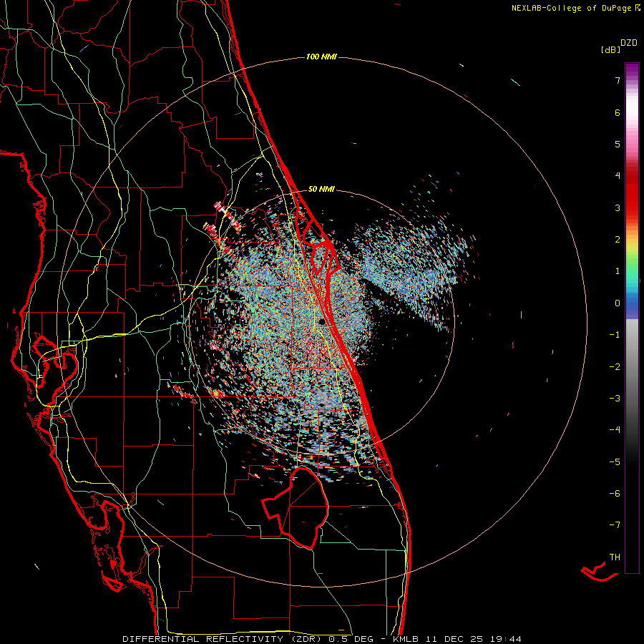This screenshot has height=644, width=644.
Task: Click the Lake Okeechobee outline on the map
Action: pyautogui.click(x=296, y=507)
